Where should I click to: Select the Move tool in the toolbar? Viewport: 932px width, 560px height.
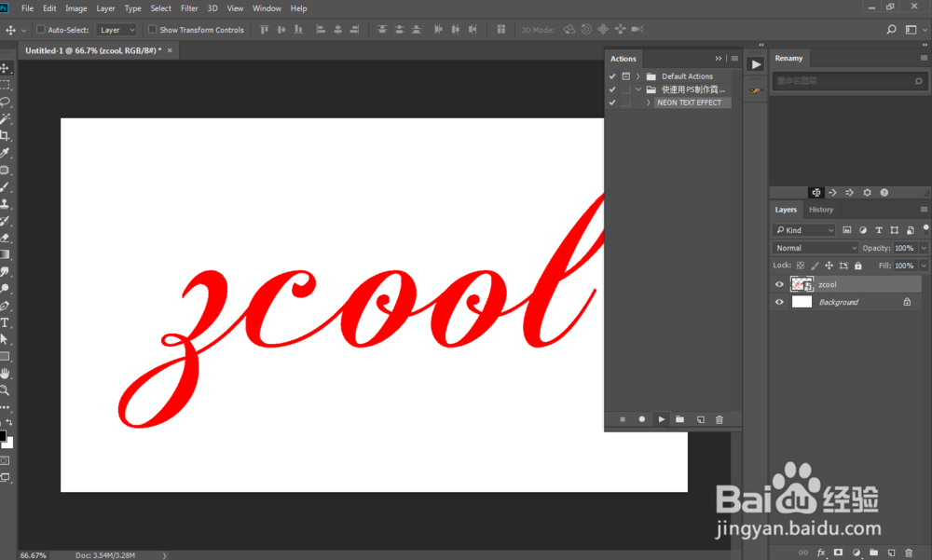(5, 68)
